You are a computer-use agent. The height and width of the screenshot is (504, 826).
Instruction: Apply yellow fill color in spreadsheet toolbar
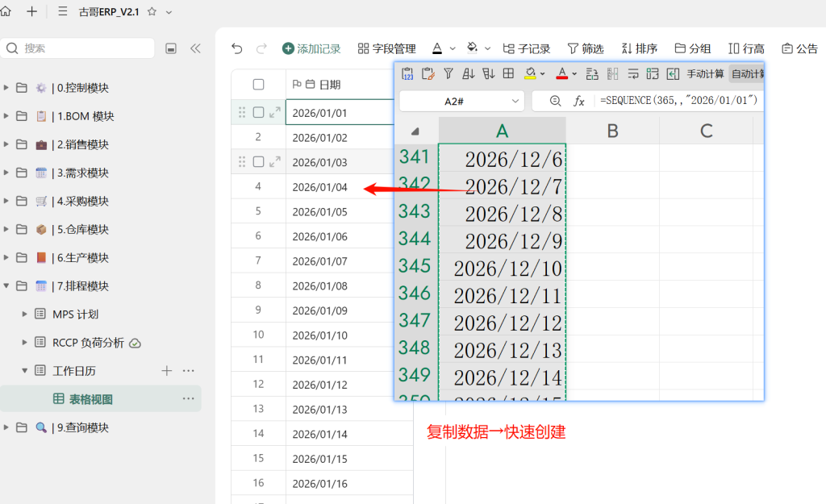[531, 73]
